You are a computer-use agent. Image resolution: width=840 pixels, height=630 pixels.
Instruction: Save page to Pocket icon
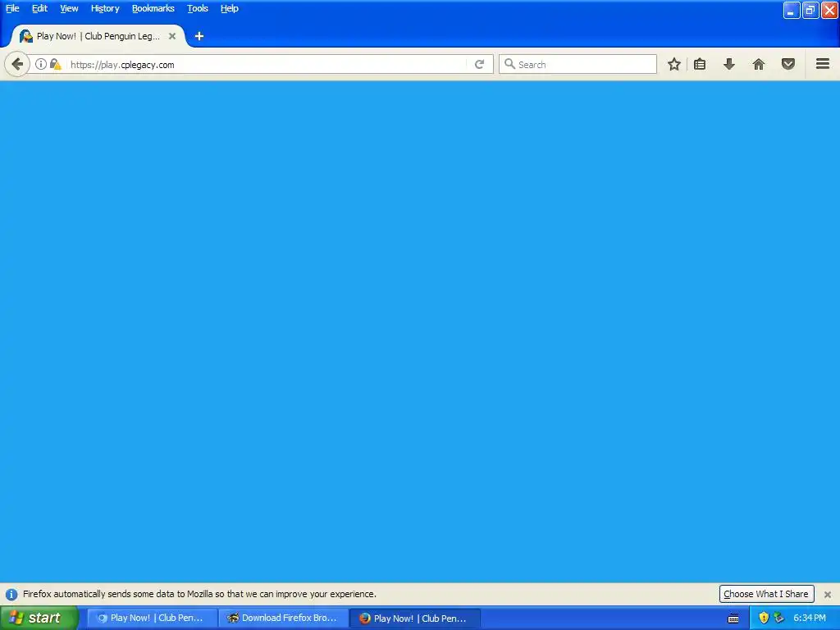[788, 64]
